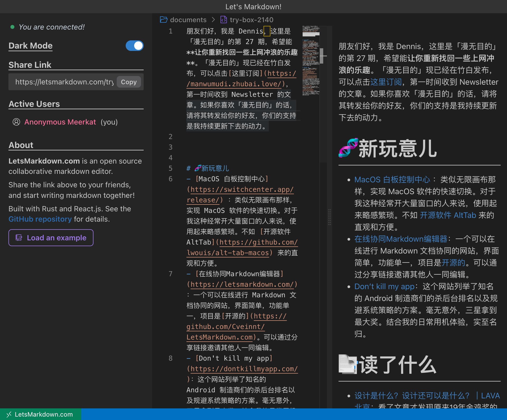Image resolution: width=507 pixels, height=420 pixels.
Task: Click the green connection status dot
Action: pyautogui.click(x=12, y=27)
